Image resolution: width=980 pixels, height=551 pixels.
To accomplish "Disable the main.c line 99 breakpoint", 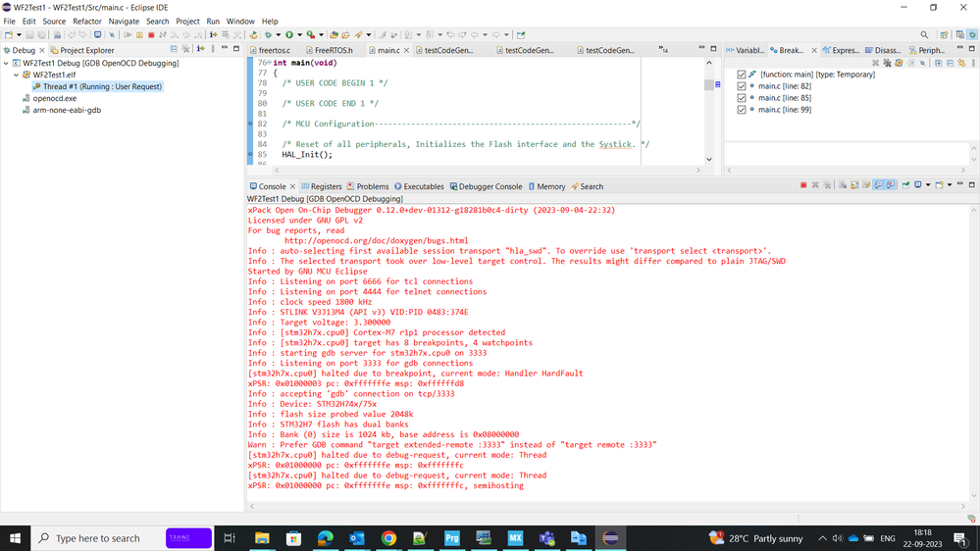I will 742,110.
